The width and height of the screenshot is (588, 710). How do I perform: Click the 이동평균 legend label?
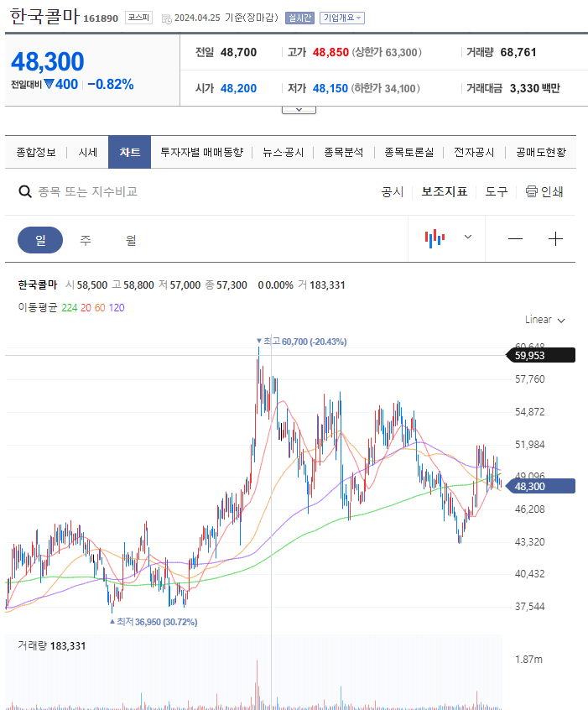[x=38, y=308]
